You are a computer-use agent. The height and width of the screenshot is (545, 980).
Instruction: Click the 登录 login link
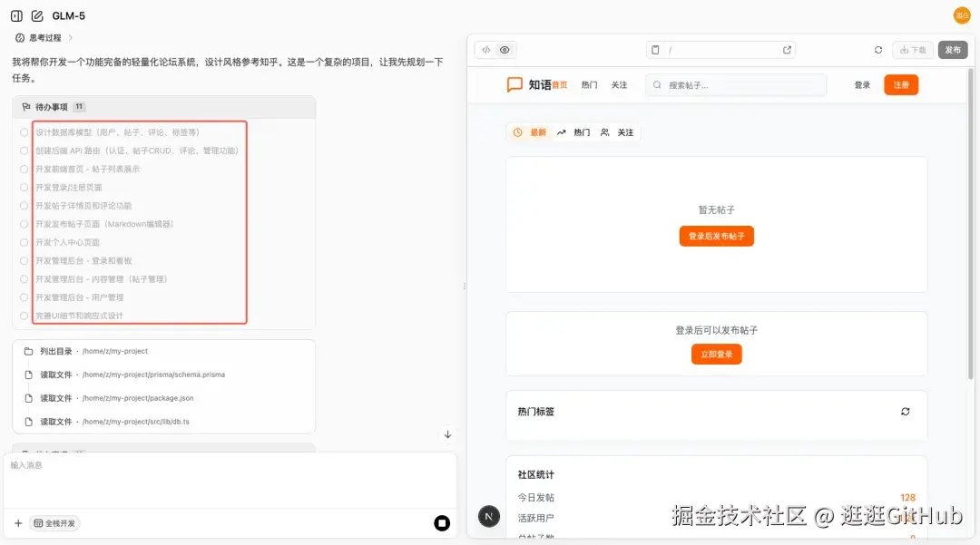[863, 85]
